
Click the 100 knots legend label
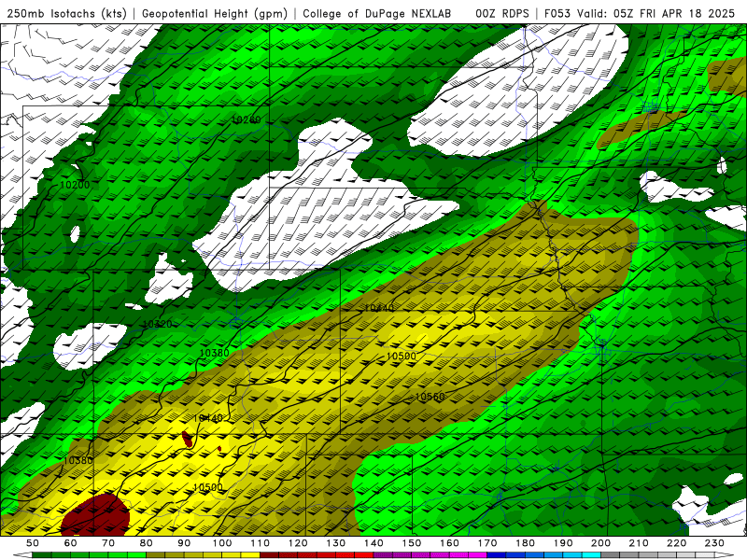pyautogui.click(x=222, y=543)
